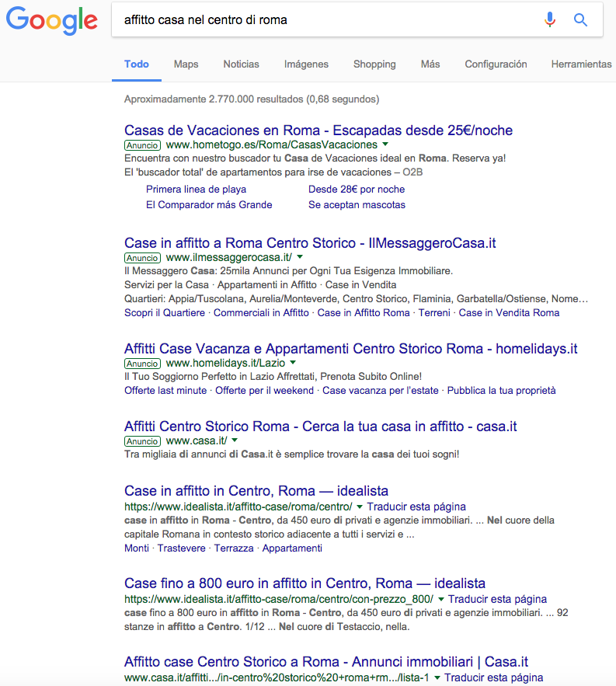Open Affitto case Centro Storico Casa.it result
The width and height of the screenshot is (616, 686).
[x=326, y=661]
